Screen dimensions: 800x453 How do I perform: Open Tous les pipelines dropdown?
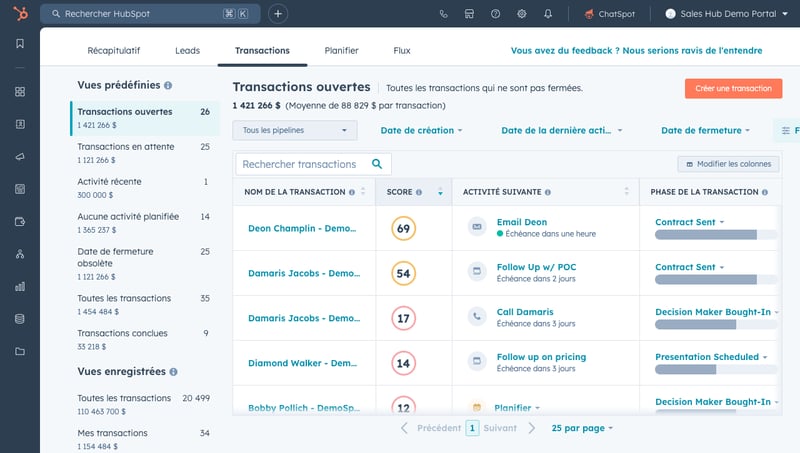coord(295,130)
